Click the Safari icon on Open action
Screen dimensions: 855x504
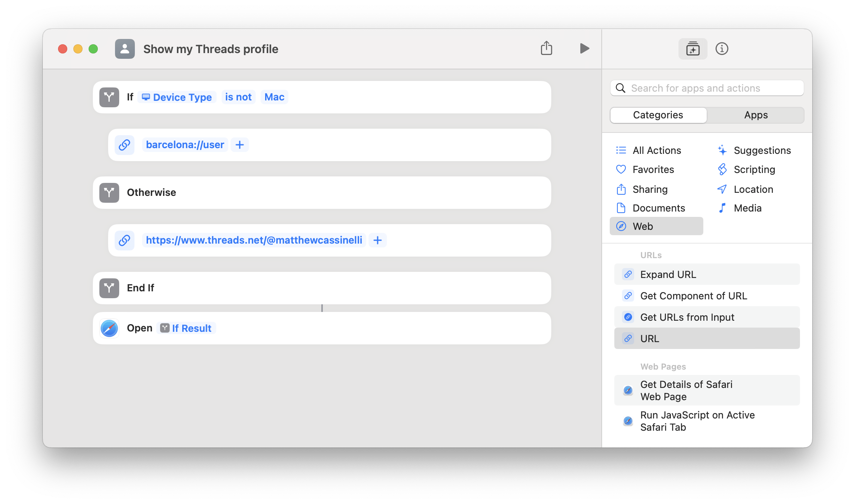click(109, 328)
